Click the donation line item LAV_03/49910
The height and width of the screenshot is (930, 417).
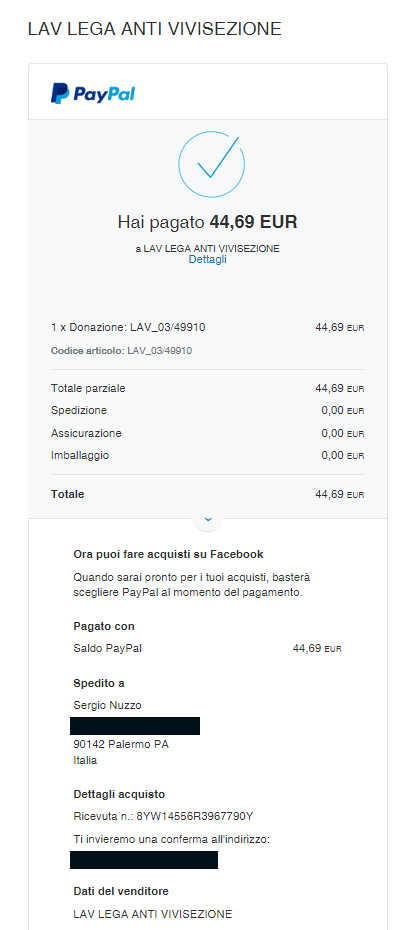tap(129, 327)
